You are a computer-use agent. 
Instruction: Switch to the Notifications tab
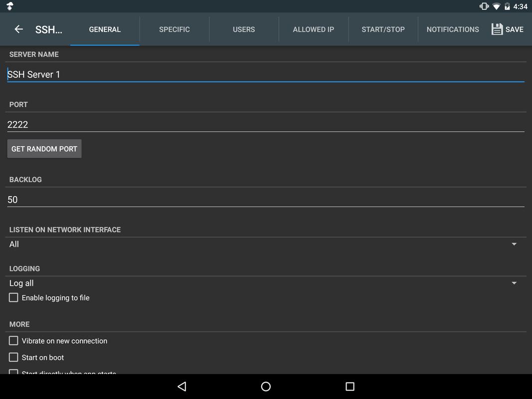click(x=453, y=29)
